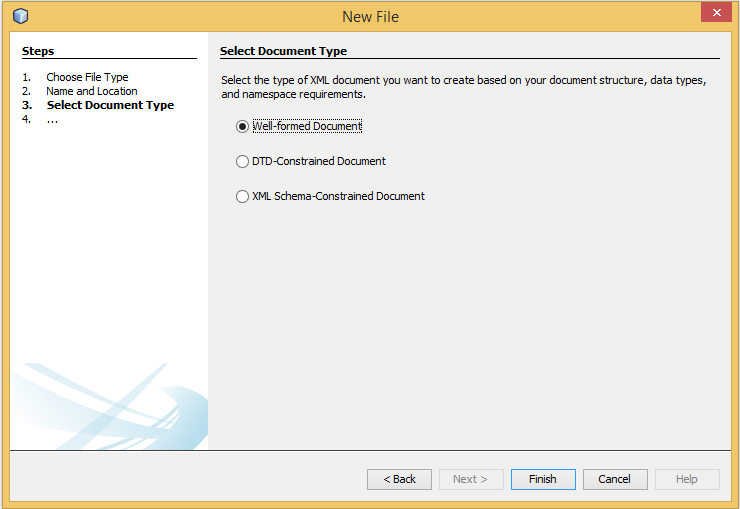Choose the DTD-Constrained Document option
The width and height of the screenshot is (740, 509).
242,162
